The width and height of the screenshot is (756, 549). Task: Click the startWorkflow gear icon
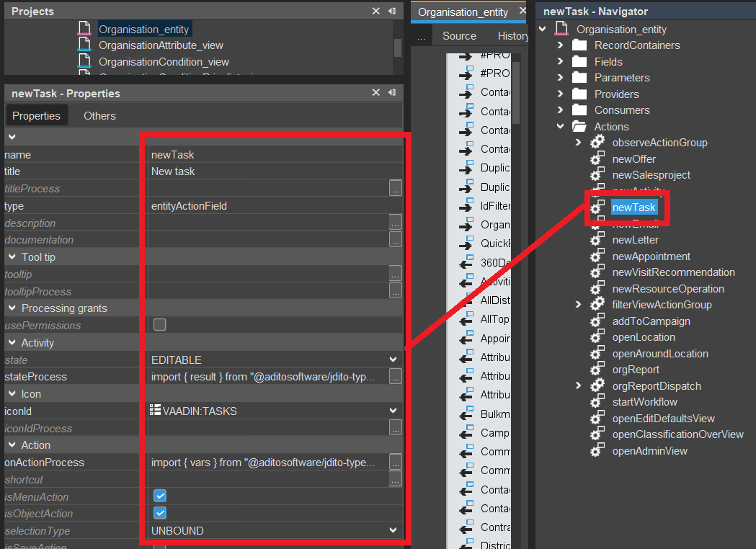[597, 402]
